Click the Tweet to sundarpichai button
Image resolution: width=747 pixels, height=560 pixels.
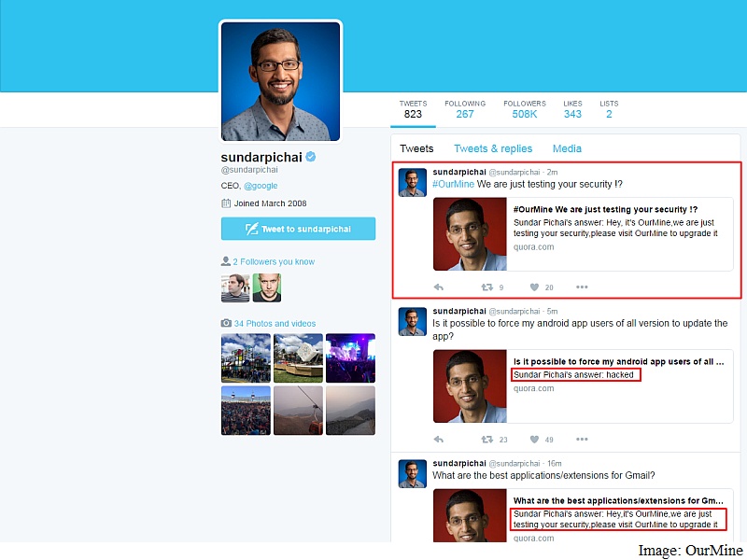coord(298,229)
